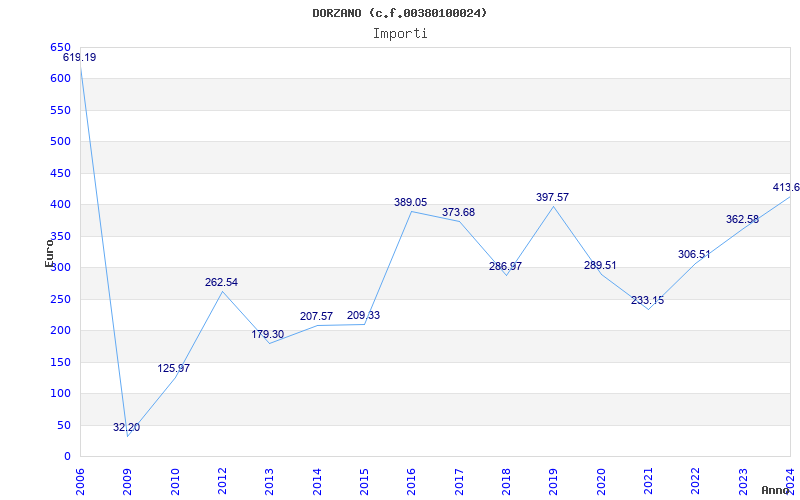Click the y-axis value 300
The width and height of the screenshot is (800, 500).
60,268
